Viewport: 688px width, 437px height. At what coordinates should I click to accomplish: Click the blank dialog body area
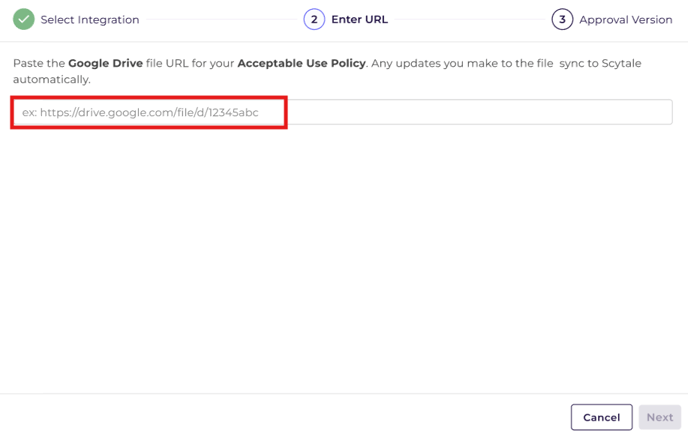click(344, 259)
